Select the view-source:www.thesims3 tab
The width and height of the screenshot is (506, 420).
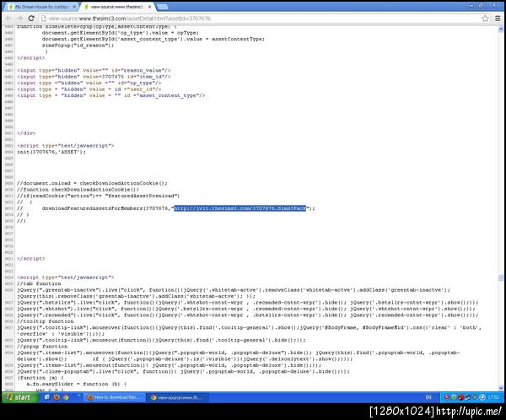[116, 7]
